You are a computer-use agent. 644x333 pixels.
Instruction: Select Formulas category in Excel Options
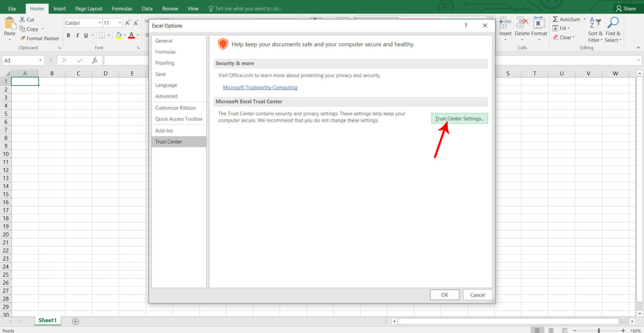(179, 52)
